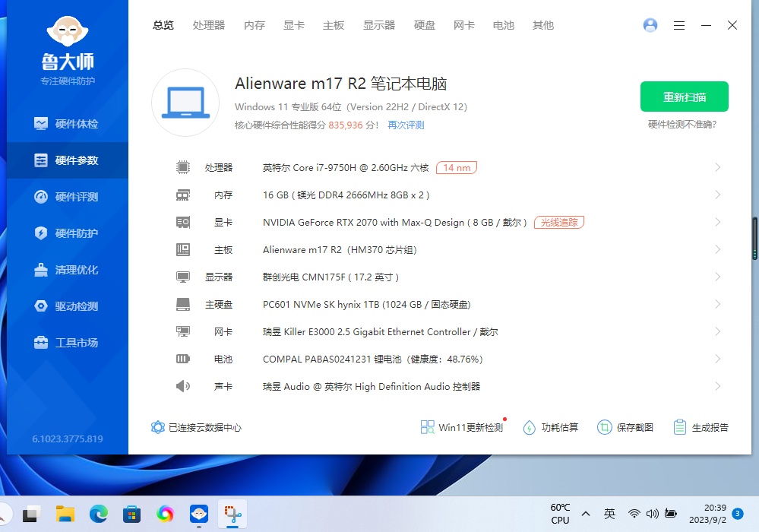Open 硬件防护 sidebar item
Image resolution: width=759 pixels, height=532 pixels.
point(66,233)
